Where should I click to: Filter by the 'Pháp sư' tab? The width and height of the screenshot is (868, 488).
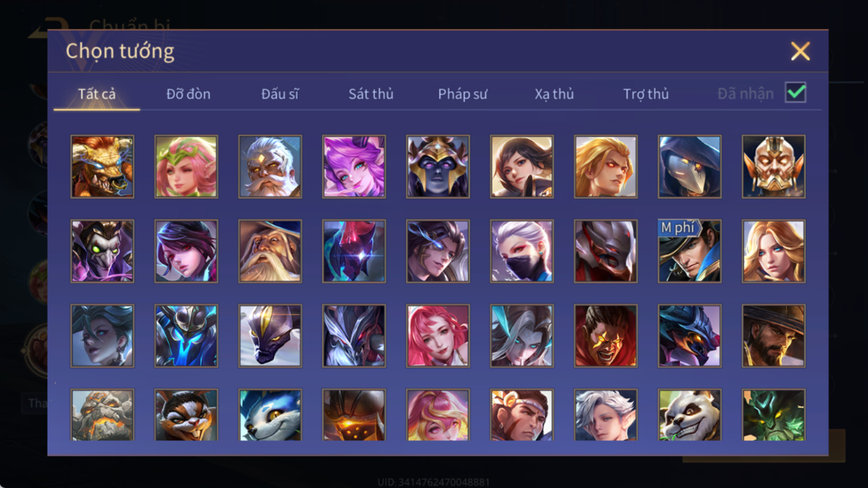tap(462, 94)
